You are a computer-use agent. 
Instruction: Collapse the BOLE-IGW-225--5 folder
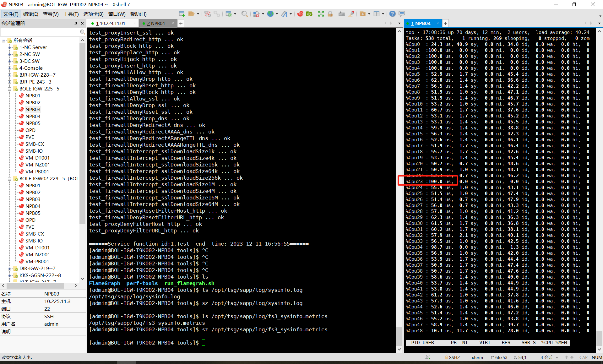(9, 89)
